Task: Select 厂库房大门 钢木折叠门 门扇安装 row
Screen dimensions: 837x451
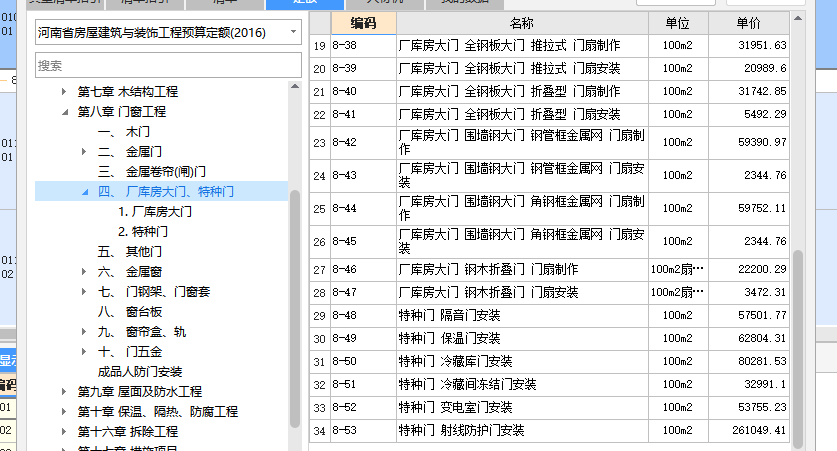Action: tap(522, 292)
